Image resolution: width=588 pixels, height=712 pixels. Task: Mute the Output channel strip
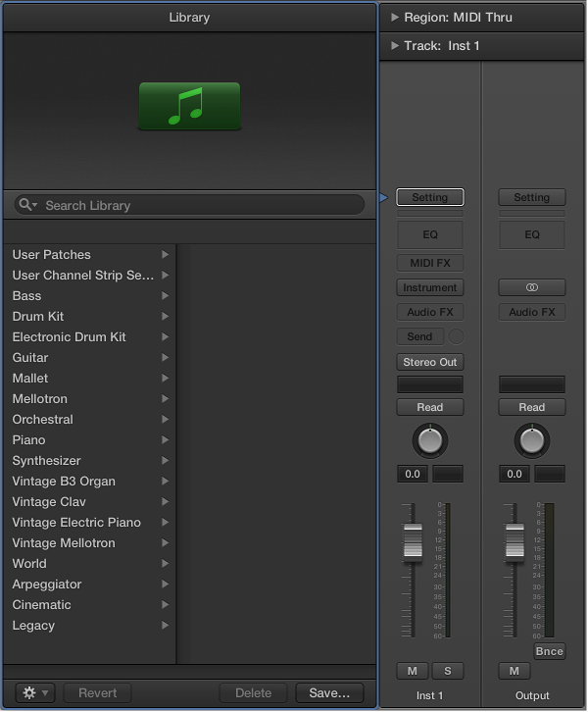coord(514,671)
